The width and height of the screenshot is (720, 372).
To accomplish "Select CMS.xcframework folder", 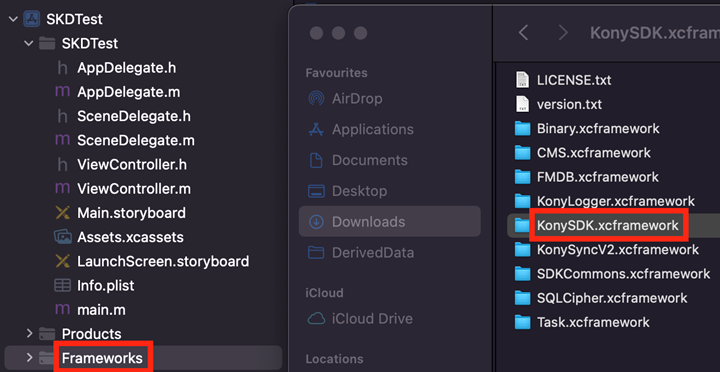I will [x=594, y=152].
